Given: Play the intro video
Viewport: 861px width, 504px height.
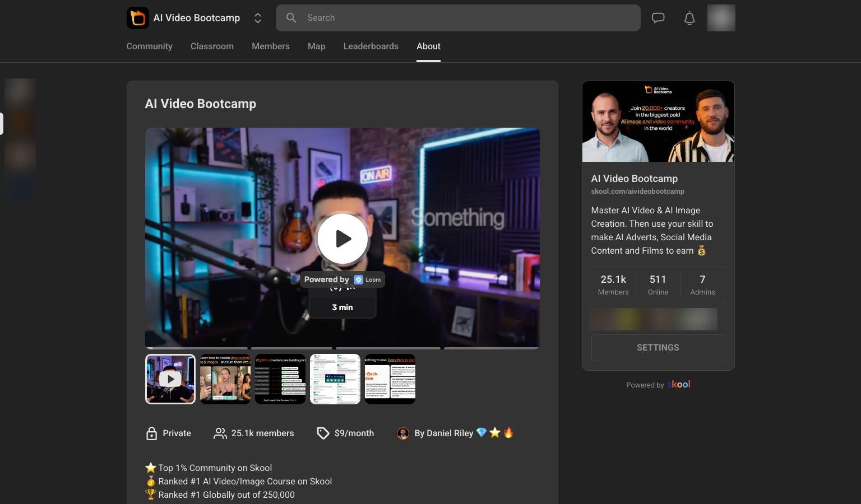Looking at the screenshot, I should pyautogui.click(x=342, y=239).
